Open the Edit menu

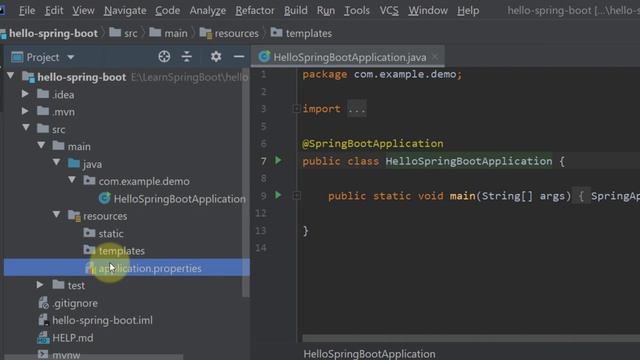(x=54, y=11)
